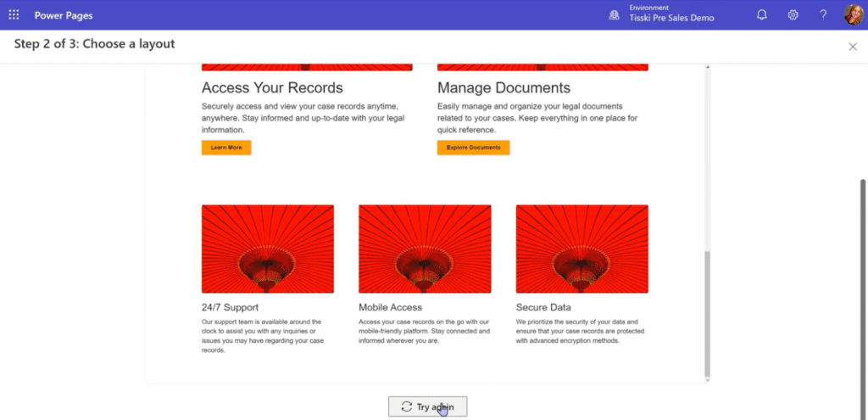Screen dimensions: 868x420
Task: Open the user account avatar
Action: (852, 15)
